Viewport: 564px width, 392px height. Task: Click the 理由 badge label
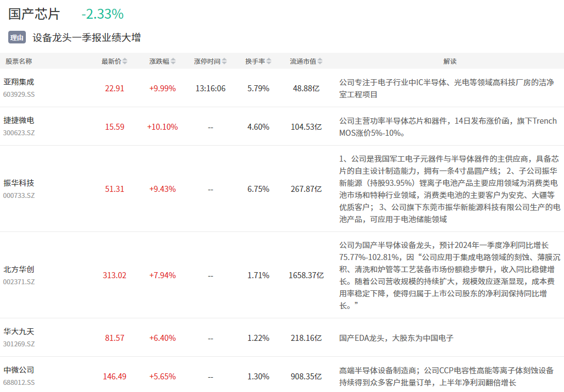pyautogui.click(x=17, y=37)
